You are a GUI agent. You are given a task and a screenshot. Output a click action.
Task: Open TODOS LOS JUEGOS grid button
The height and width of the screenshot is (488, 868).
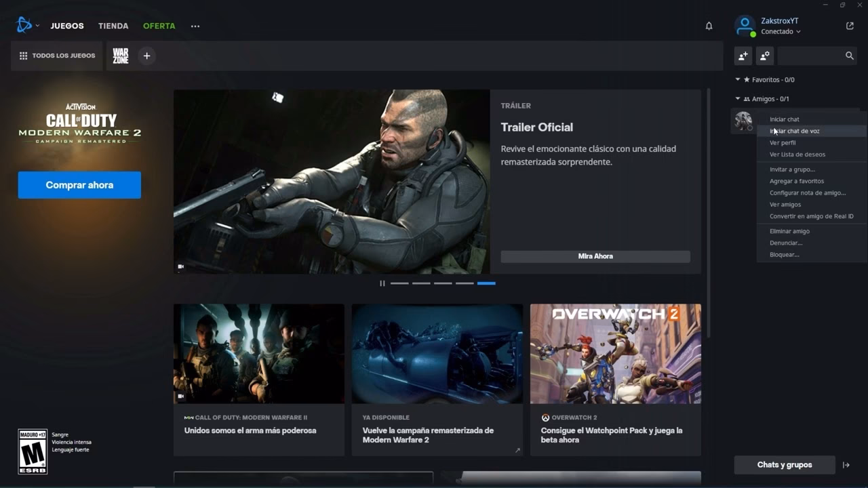pos(57,56)
